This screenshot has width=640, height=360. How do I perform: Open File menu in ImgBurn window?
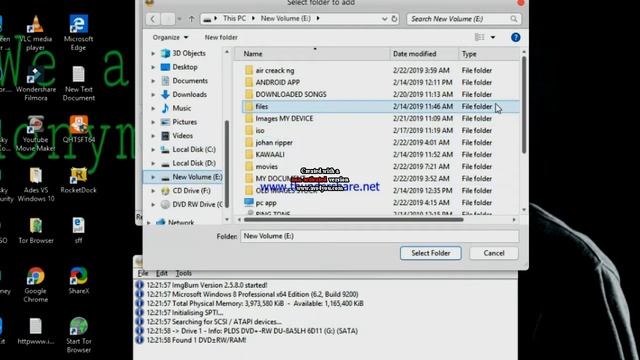[143, 273]
